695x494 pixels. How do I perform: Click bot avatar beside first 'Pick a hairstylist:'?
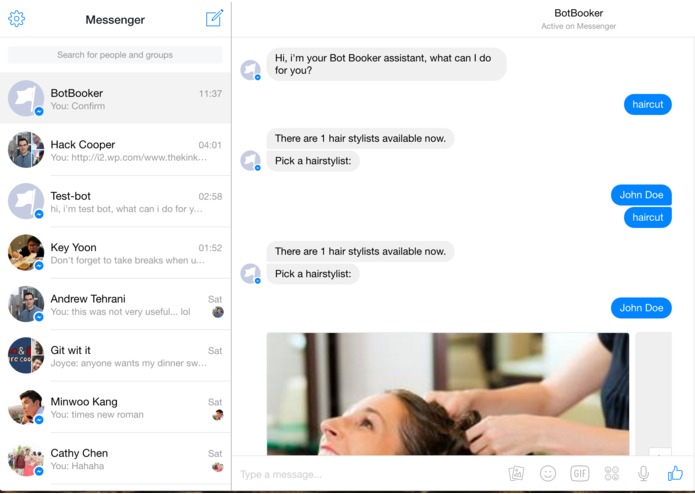coord(250,160)
